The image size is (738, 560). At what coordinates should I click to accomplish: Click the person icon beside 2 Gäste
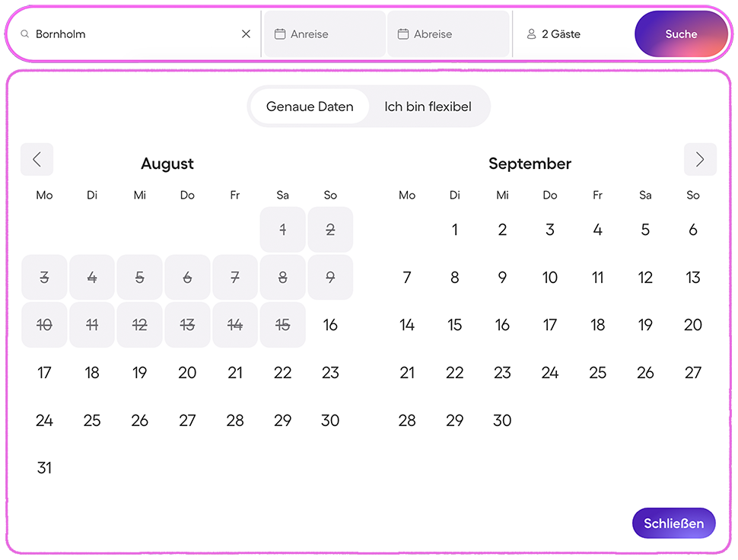[531, 34]
